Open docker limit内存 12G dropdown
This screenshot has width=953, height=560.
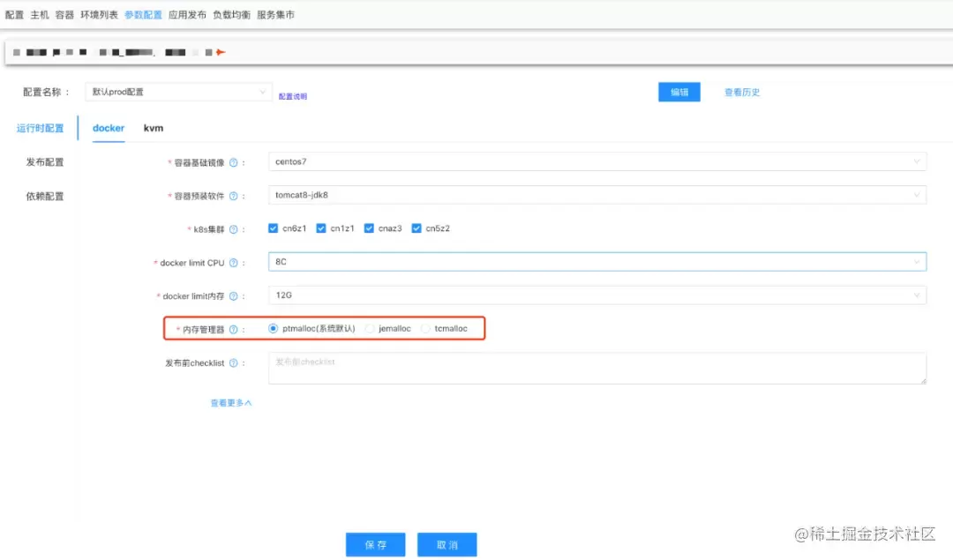tap(597, 295)
